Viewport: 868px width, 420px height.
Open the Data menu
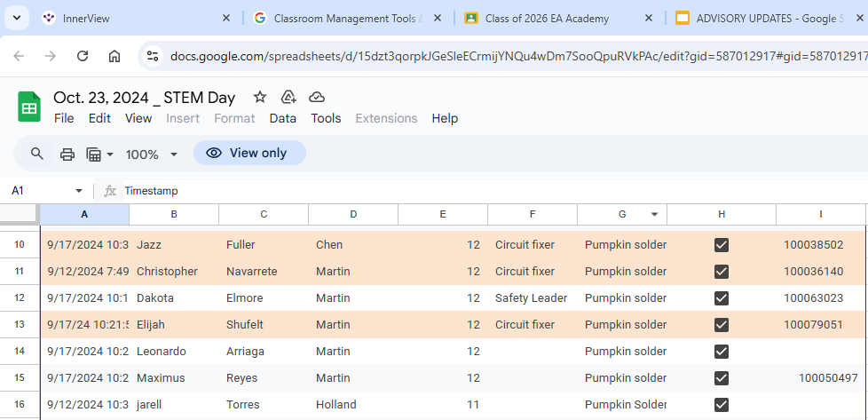click(x=282, y=118)
